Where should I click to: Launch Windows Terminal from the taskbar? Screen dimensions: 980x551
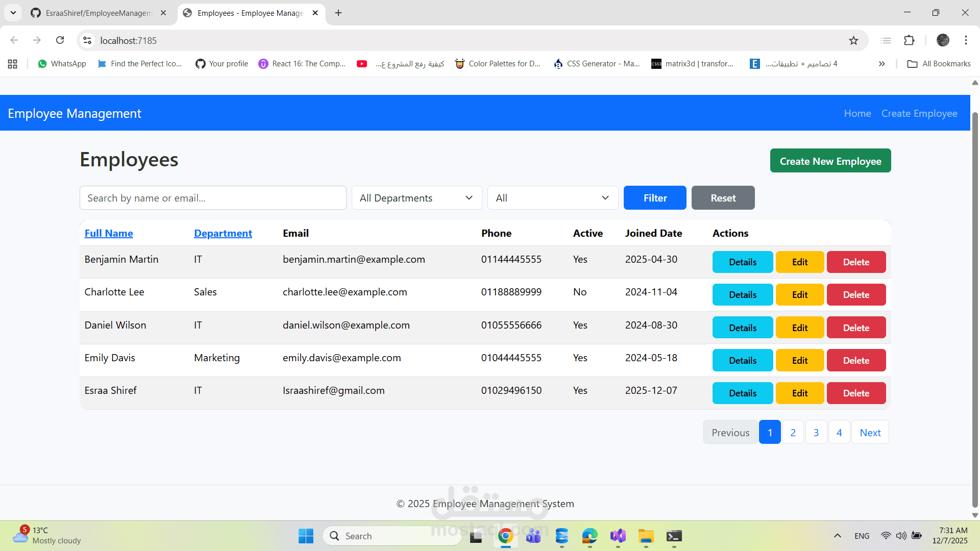point(674,537)
